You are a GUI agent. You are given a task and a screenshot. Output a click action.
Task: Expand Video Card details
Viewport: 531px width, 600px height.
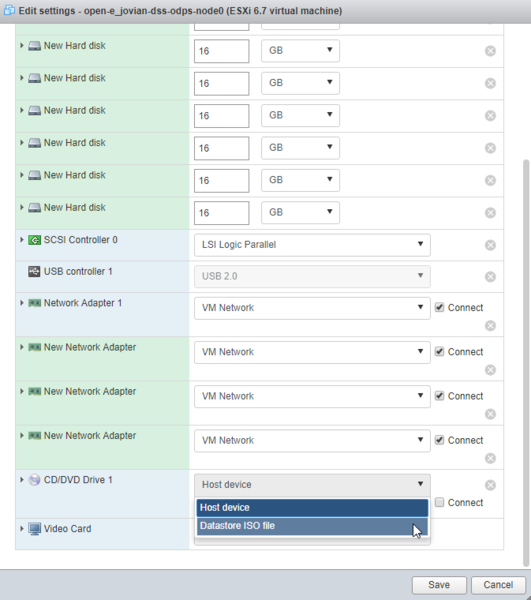(x=22, y=529)
